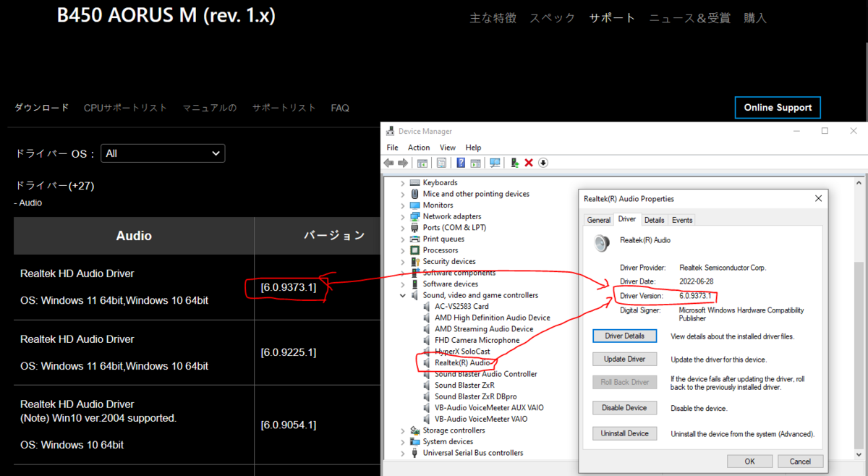
Task: Click Scan for hardware changes monitor icon
Action: [495, 163]
